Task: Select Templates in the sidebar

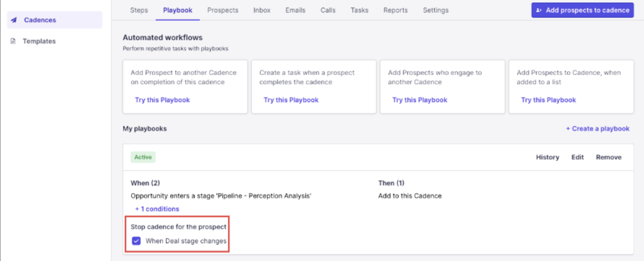Action: (39, 41)
